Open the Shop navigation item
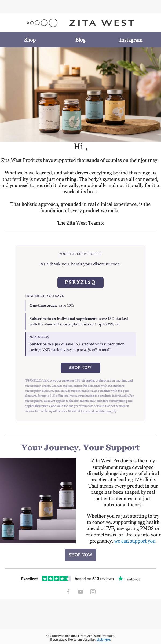Screen dimensions: 161x644 [30, 40]
